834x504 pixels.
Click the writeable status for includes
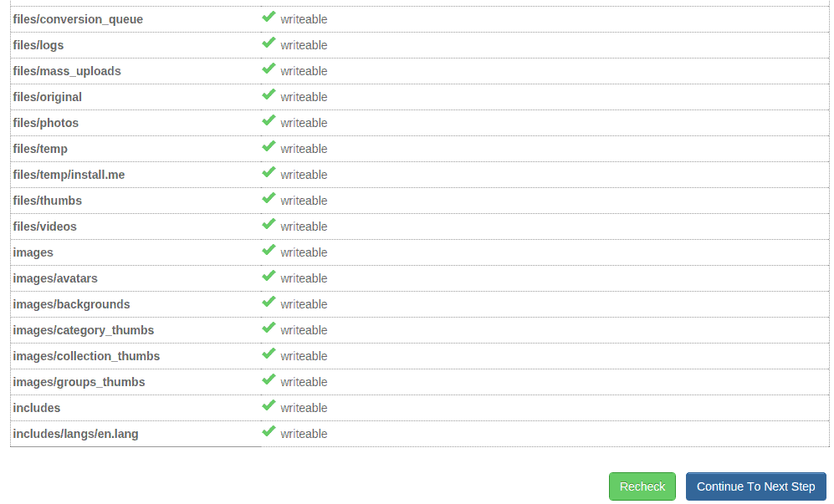304,408
